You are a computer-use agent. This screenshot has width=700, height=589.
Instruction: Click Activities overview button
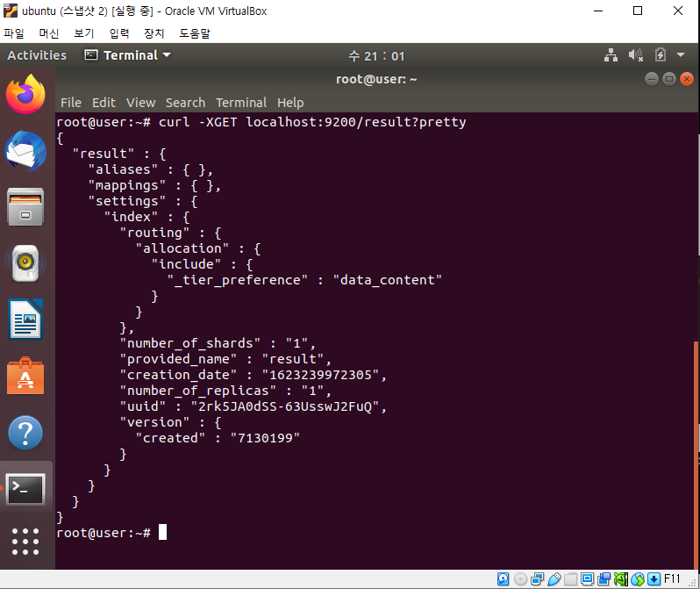pos(37,55)
